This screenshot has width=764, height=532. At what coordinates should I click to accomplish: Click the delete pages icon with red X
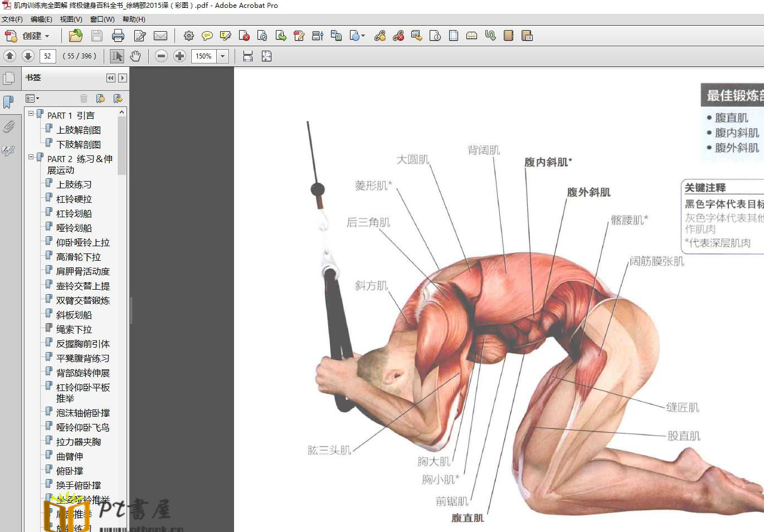click(x=244, y=36)
